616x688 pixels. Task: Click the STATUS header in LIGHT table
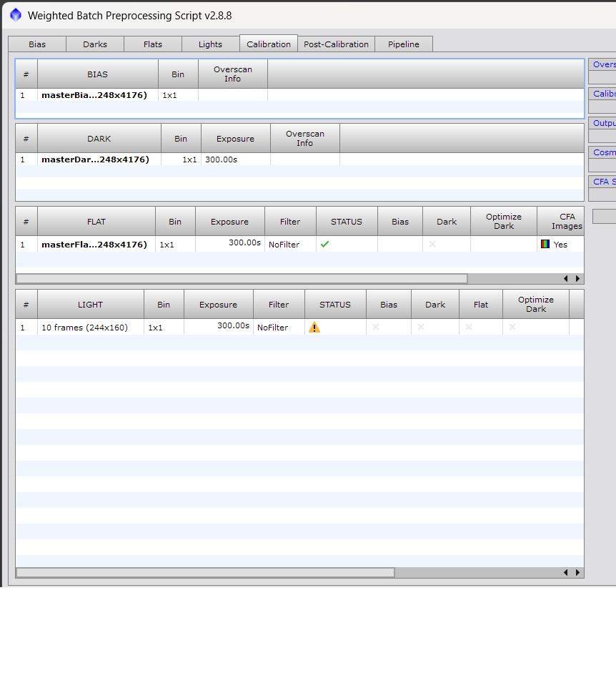(335, 305)
